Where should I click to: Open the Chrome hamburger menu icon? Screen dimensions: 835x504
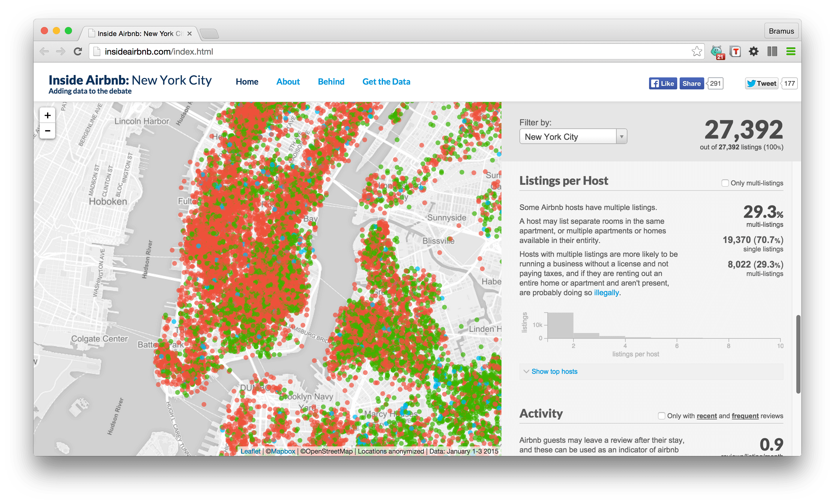click(791, 52)
